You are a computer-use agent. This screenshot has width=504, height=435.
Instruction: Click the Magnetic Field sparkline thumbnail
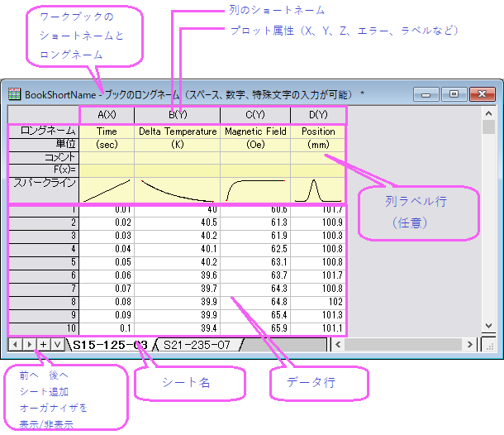click(255, 190)
